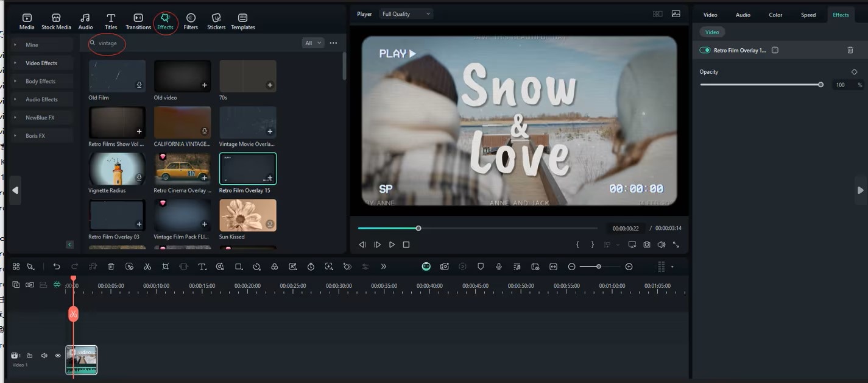Take a snapshot of the preview
This screenshot has width=868, height=383.
(647, 245)
